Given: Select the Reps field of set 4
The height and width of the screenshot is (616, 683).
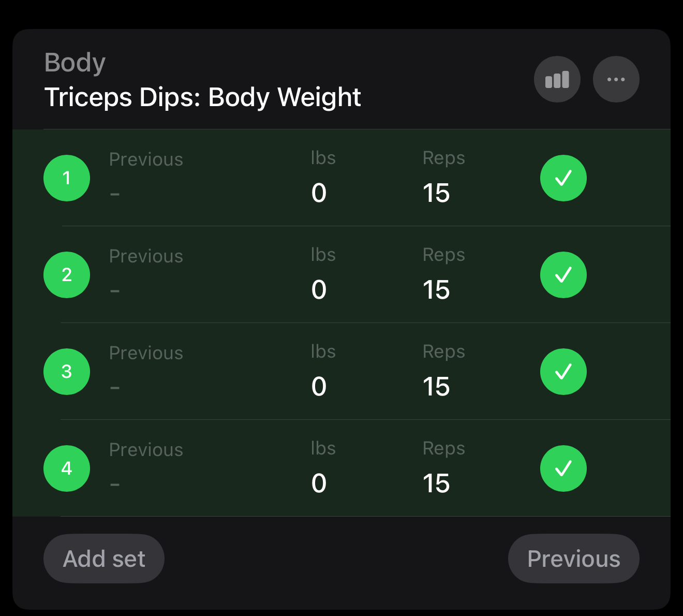Looking at the screenshot, I should (436, 483).
